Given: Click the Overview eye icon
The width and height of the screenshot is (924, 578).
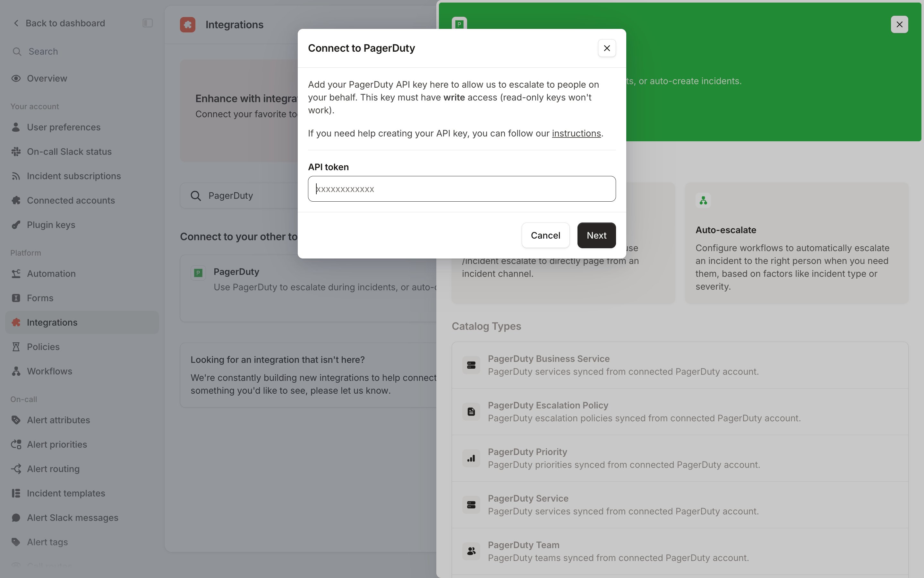Looking at the screenshot, I should [x=16, y=78].
